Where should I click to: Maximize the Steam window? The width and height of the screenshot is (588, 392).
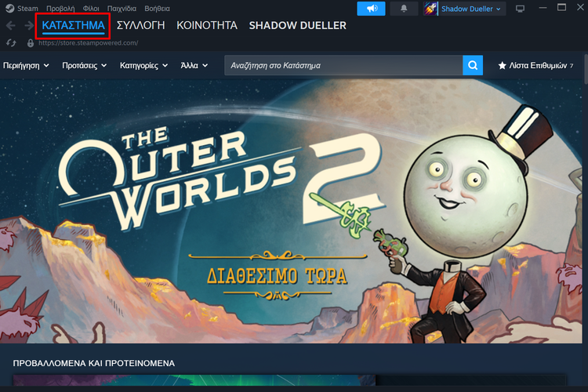click(x=561, y=8)
